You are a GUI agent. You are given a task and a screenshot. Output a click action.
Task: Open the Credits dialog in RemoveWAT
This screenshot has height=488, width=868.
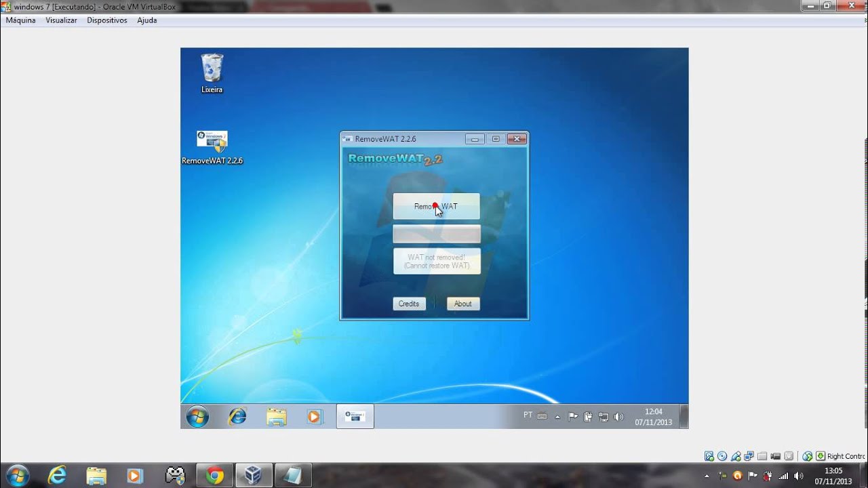pos(409,304)
